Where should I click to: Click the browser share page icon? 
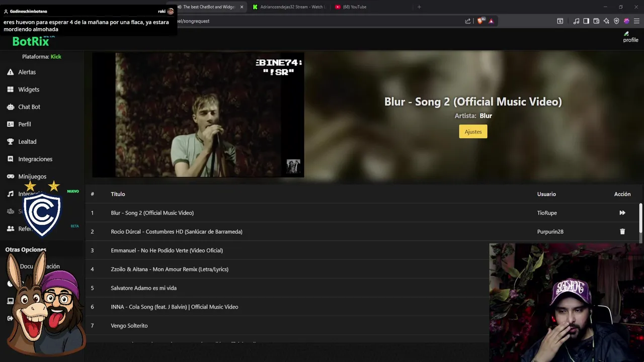tap(468, 21)
